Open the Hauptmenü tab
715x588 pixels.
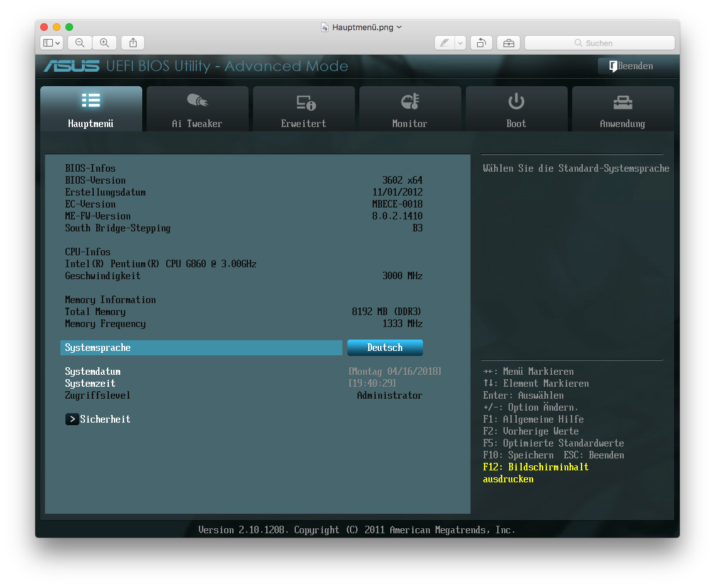click(x=91, y=109)
